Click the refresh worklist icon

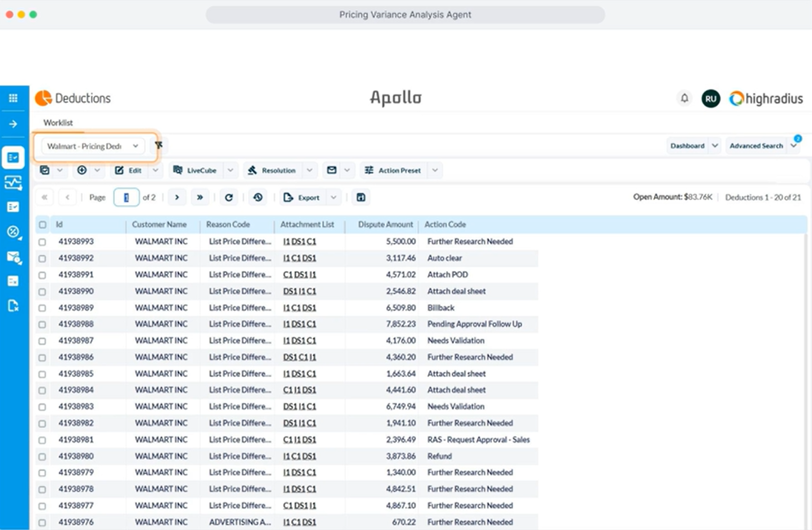pyautogui.click(x=229, y=197)
